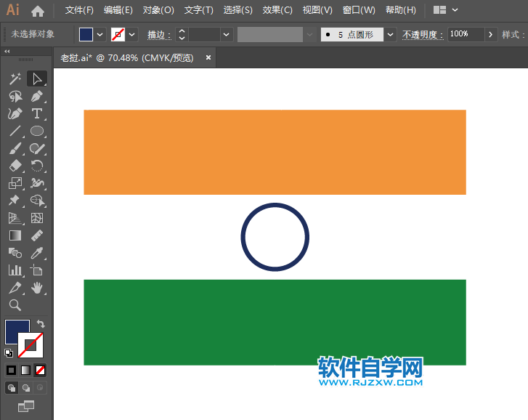Activate the Hand tool
This screenshot has height=420, width=528.
pyautogui.click(x=37, y=288)
